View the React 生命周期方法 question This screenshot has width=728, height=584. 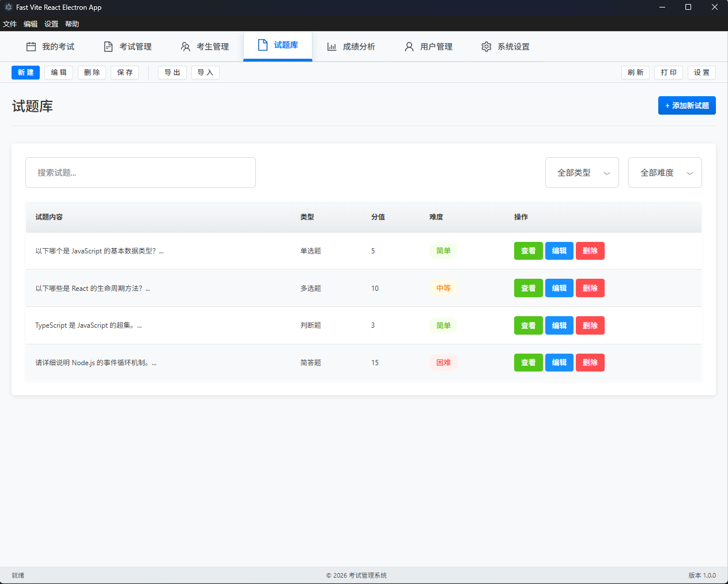(x=529, y=289)
